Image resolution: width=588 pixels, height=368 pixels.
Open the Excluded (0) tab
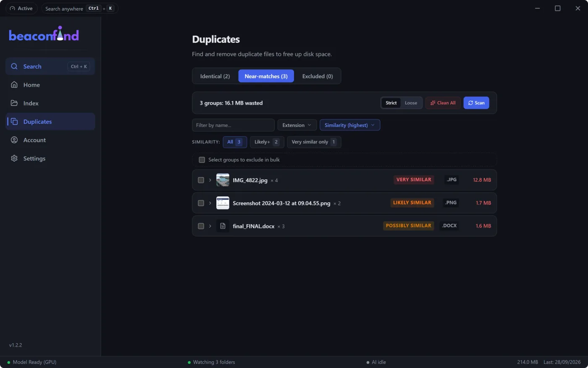coord(318,76)
